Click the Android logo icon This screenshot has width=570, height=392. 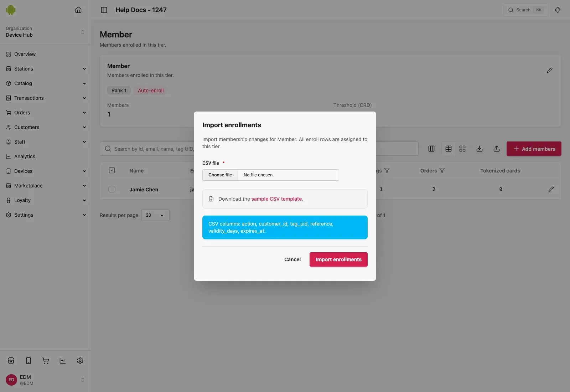pyautogui.click(x=11, y=10)
